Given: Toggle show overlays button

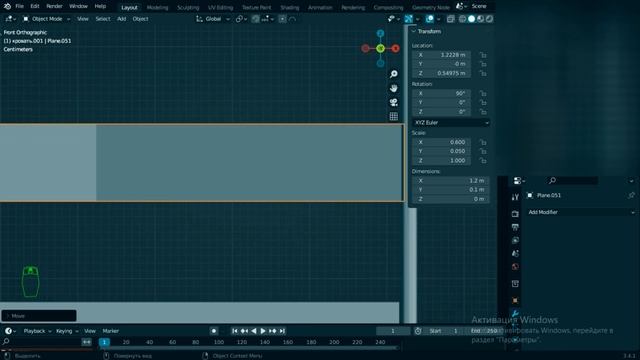Looking at the screenshot, I should pos(430,19).
